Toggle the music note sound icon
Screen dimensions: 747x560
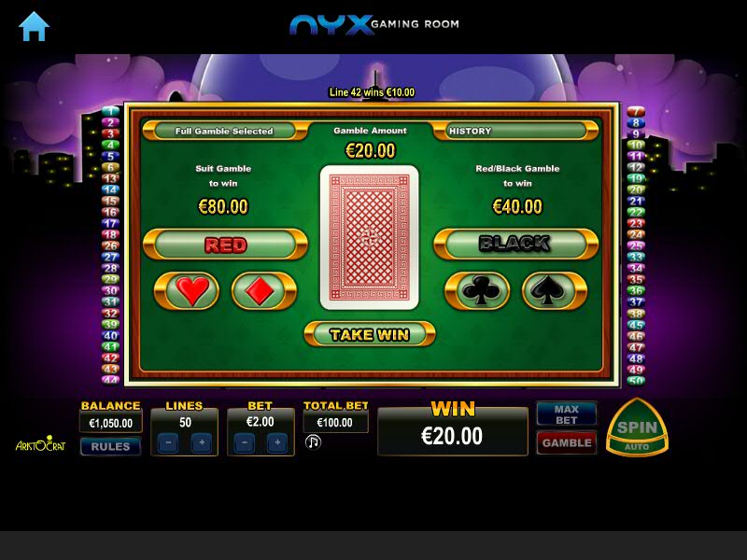(313, 441)
